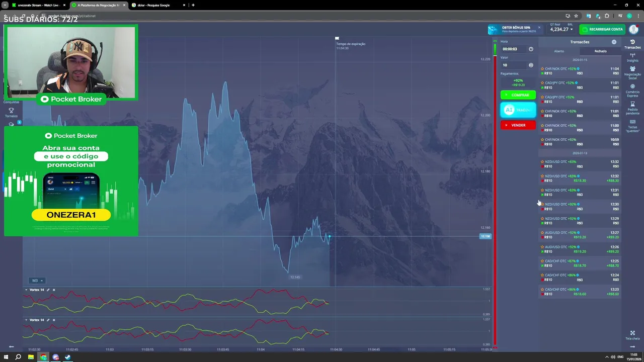The image size is (644, 362).
Task: Remove the lower Vortex 14 indicator
Action: 54,320
